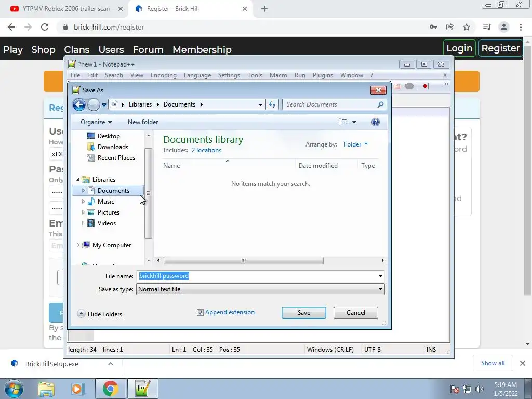Select the Videos library
Image resolution: width=532 pixels, height=399 pixels.
(102, 223)
